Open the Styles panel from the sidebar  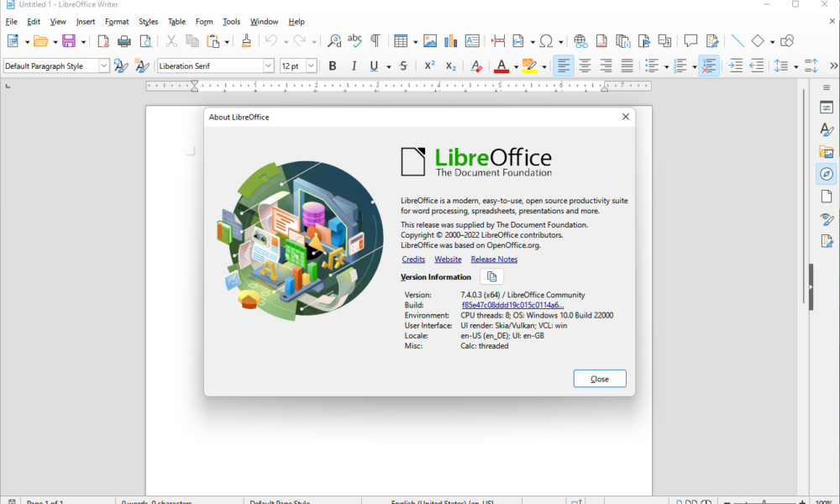[x=827, y=129]
